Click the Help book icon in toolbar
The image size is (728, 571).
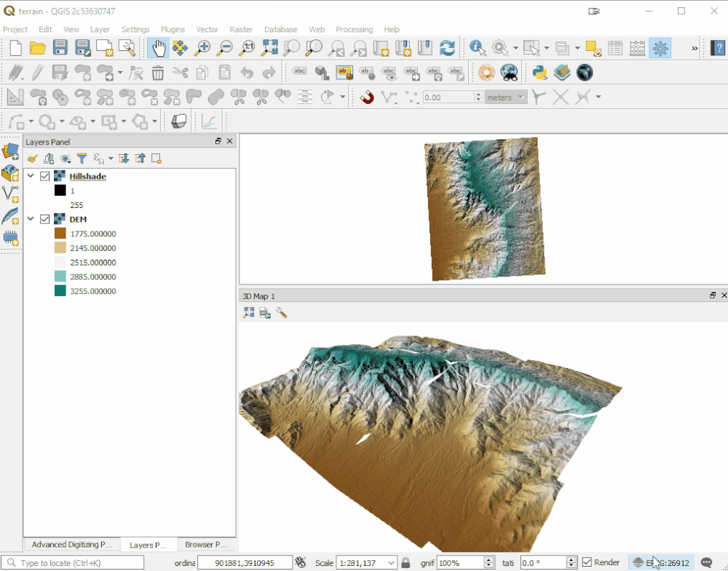(x=719, y=48)
